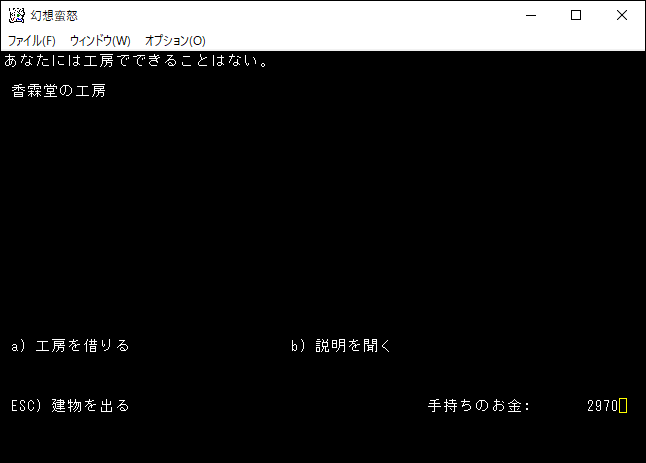The width and height of the screenshot is (646, 463).
Task: Open the ウィンドウ(W) menu
Action: click(x=100, y=40)
